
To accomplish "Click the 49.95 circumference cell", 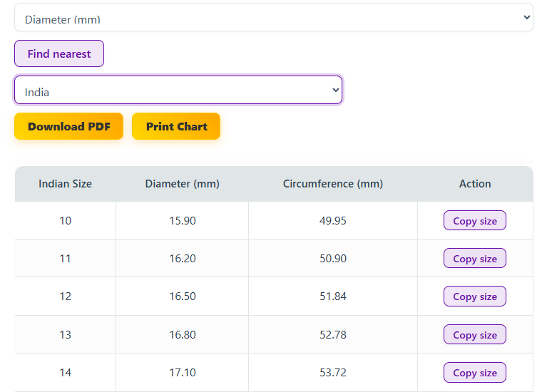I will [332, 221].
